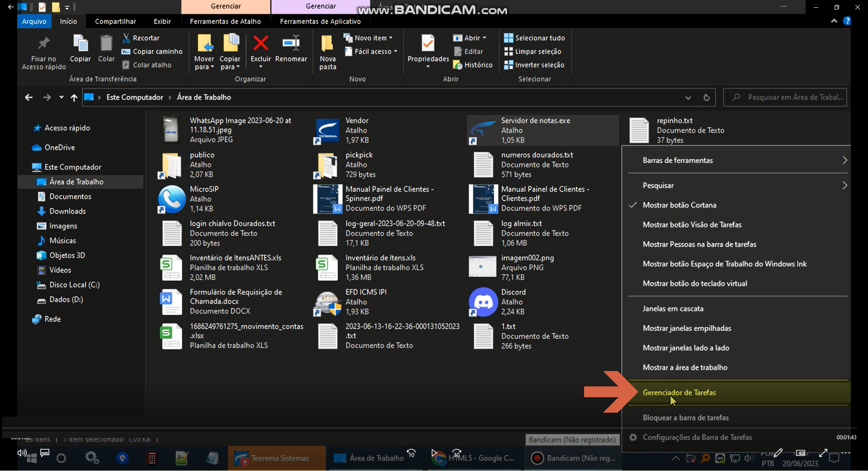Open Downloads in the navigation pane
The width and height of the screenshot is (868, 471).
[67, 211]
